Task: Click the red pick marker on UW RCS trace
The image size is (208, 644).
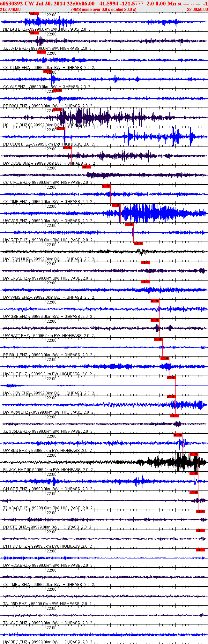Action: pyautogui.click(x=200, y=550)
